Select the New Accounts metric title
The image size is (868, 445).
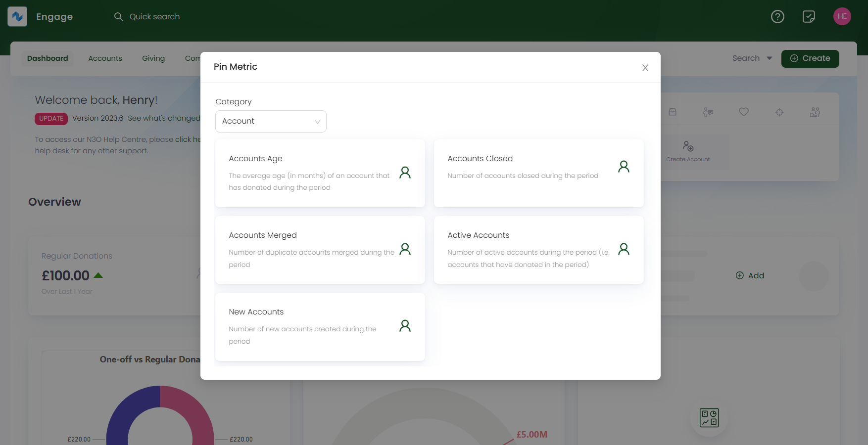click(x=256, y=312)
